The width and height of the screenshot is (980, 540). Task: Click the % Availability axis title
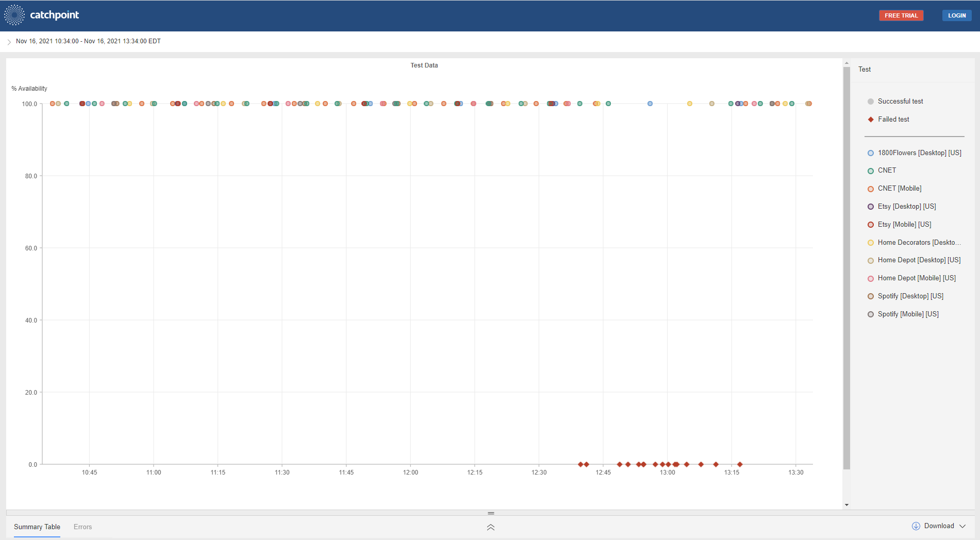[29, 89]
